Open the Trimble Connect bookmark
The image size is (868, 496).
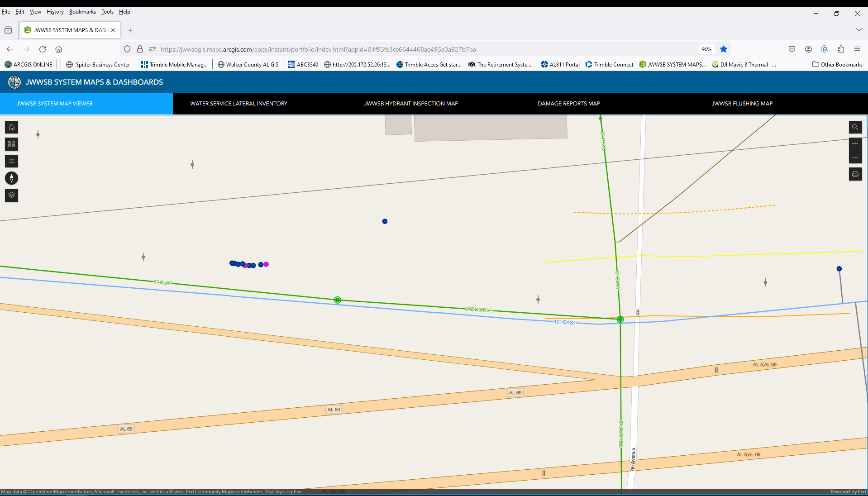click(x=609, y=64)
